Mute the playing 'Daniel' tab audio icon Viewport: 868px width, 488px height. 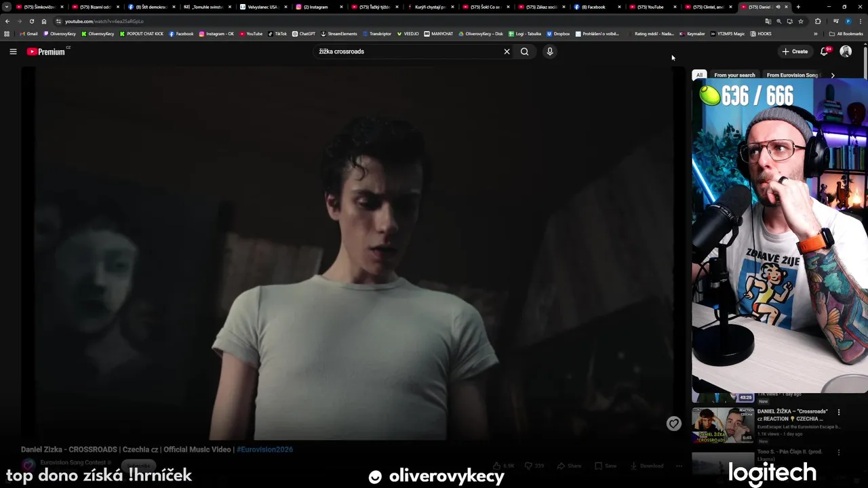[x=778, y=7]
